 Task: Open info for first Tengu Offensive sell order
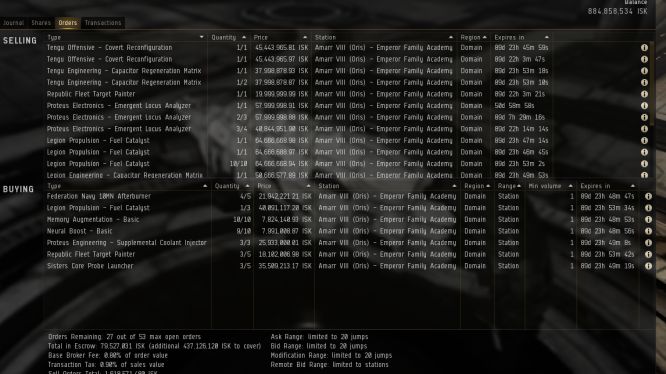(x=644, y=48)
